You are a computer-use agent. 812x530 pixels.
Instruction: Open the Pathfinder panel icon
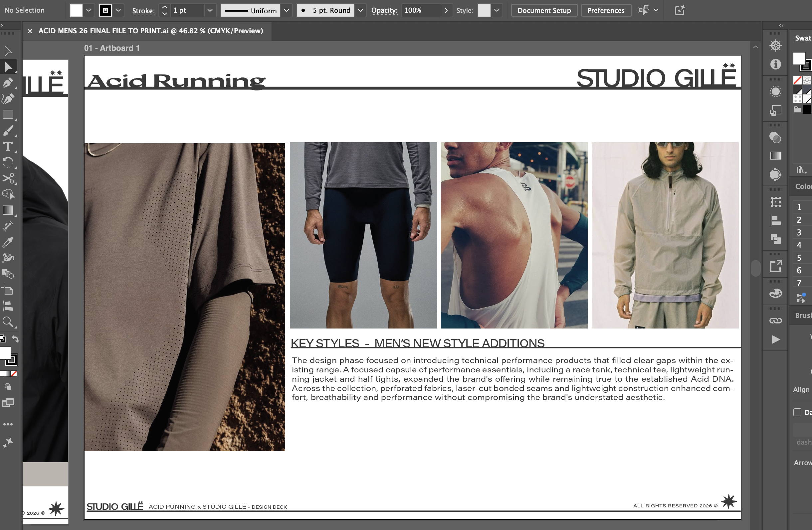(x=775, y=239)
